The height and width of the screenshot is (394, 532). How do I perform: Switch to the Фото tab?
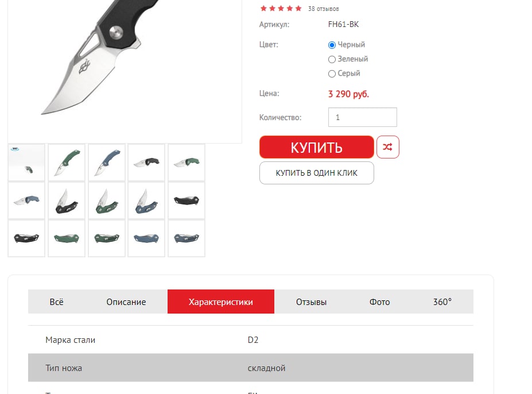379,302
